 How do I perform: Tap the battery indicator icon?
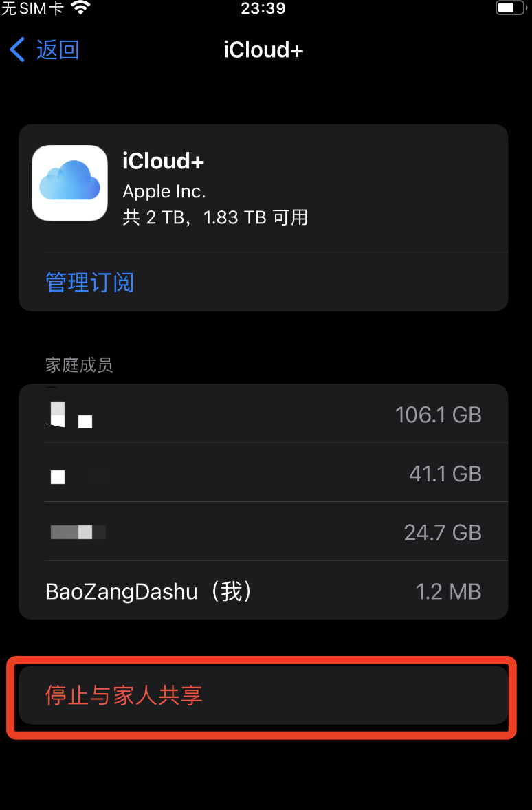click(509, 9)
